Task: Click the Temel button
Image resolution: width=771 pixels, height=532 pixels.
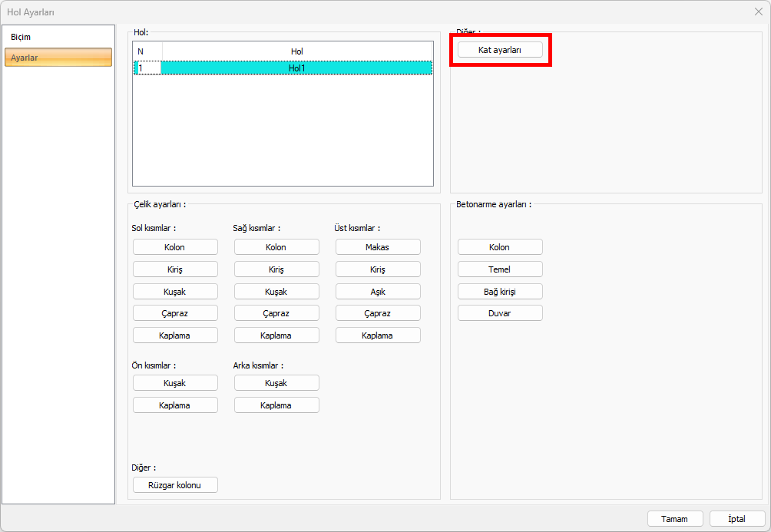Action: (499, 269)
